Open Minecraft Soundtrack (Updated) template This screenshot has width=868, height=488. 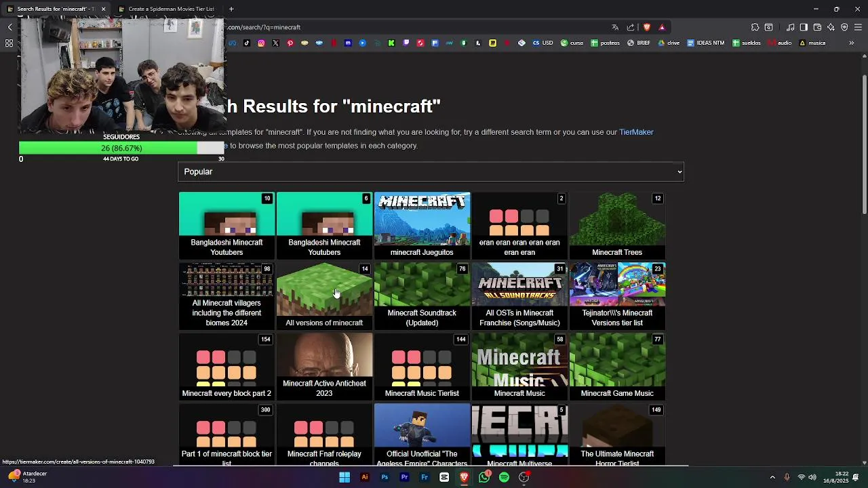coord(422,295)
